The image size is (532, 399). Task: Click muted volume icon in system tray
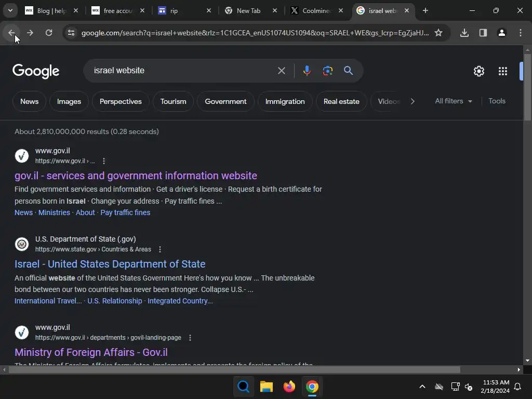point(469,387)
